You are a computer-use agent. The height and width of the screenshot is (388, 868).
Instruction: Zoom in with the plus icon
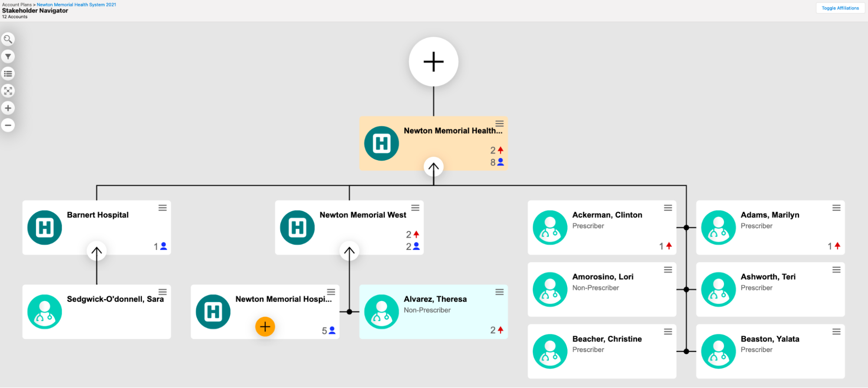(8, 108)
